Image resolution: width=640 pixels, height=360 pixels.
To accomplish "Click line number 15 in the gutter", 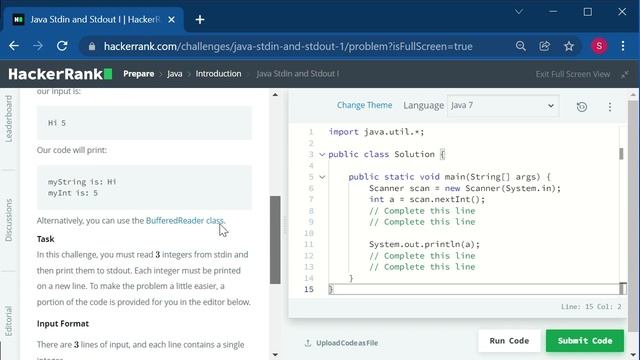I will click(309, 289).
